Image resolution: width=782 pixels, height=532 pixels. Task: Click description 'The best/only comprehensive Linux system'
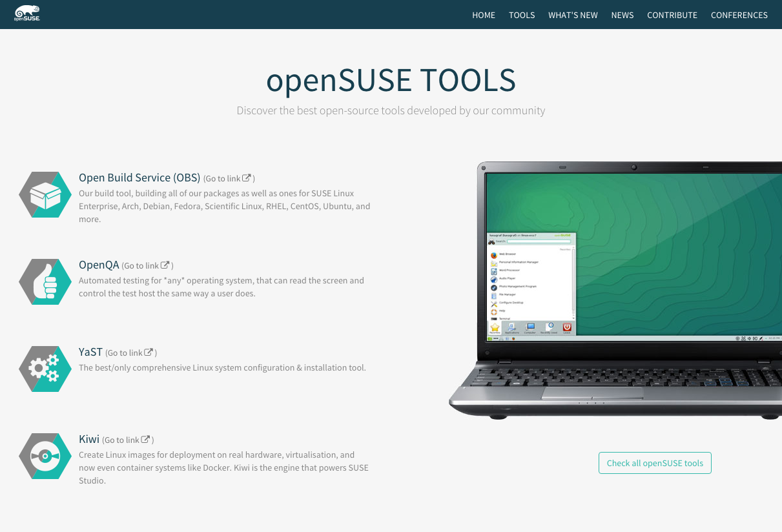[x=222, y=368]
